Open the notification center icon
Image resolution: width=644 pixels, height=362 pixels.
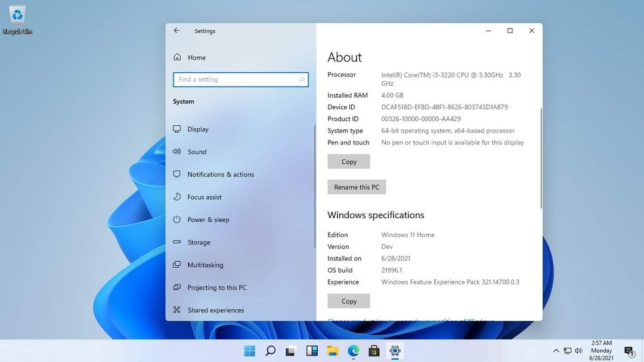click(x=629, y=351)
